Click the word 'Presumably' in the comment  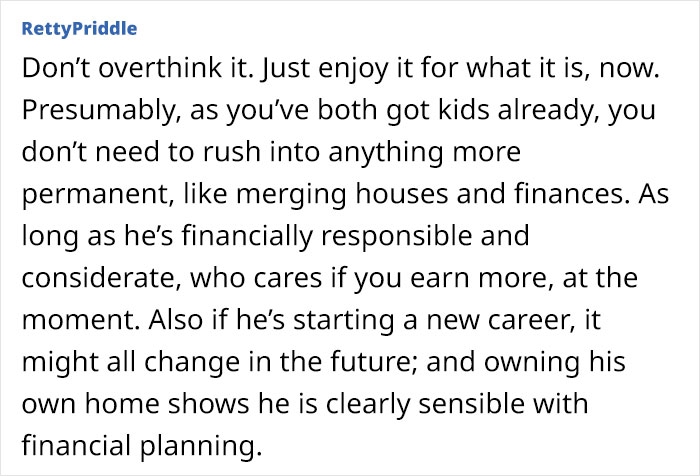98,110
